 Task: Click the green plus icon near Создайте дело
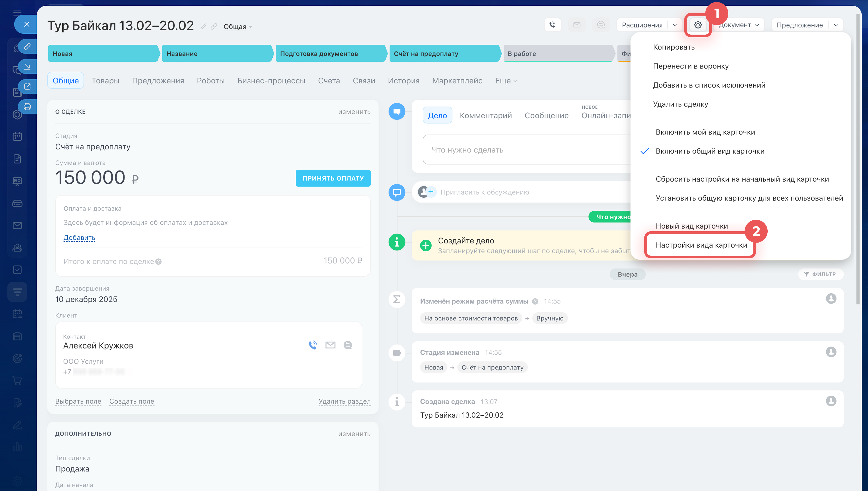[425, 245]
